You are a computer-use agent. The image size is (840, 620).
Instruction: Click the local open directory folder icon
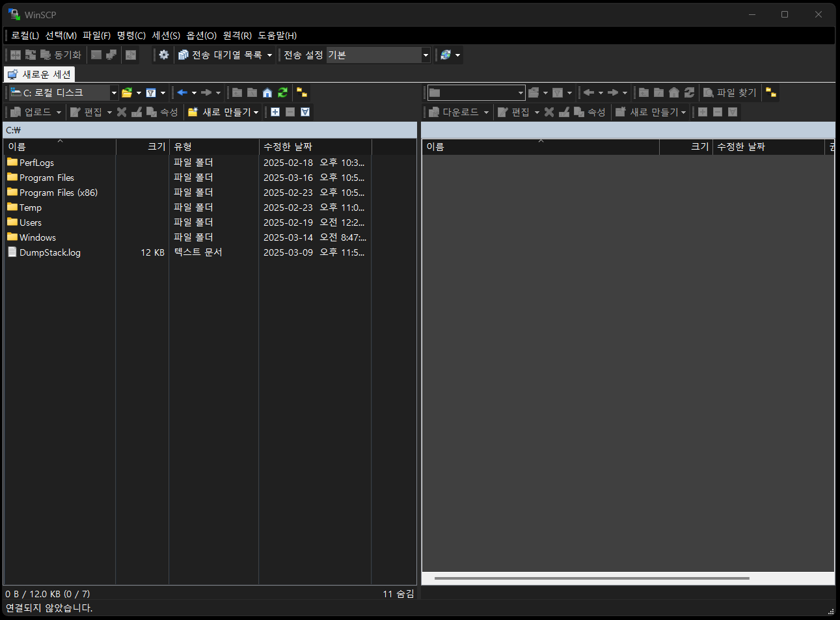127,93
